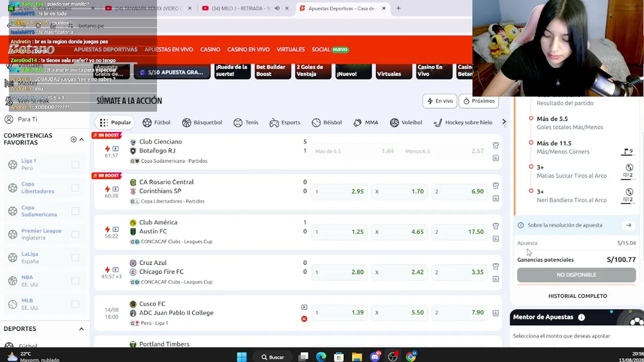Add a competition to favorites with plus icon
644x362 pixels.
click(x=73, y=139)
